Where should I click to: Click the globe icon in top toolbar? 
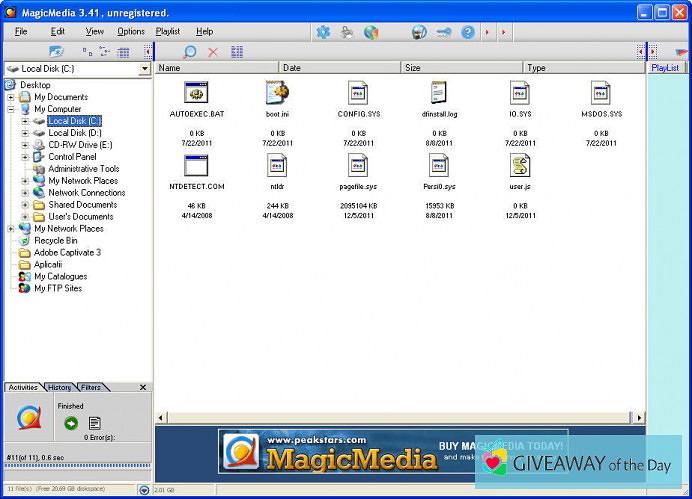pyautogui.click(x=371, y=32)
